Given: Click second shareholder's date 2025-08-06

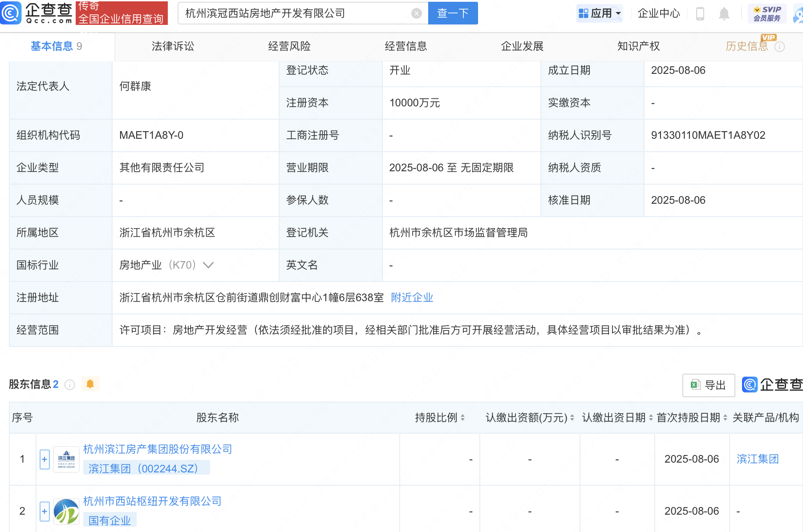Looking at the screenshot, I should [692, 511].
